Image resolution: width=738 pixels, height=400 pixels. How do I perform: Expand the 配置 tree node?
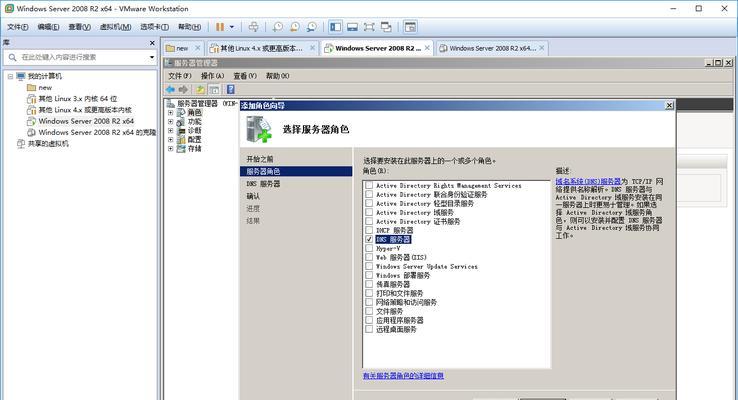coord(170,140)
